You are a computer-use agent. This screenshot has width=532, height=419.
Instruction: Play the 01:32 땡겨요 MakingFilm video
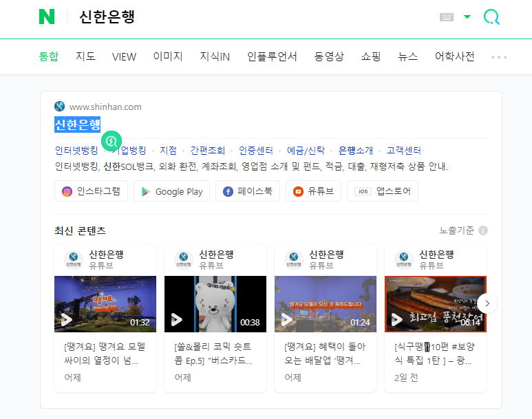tap(67, 320)
